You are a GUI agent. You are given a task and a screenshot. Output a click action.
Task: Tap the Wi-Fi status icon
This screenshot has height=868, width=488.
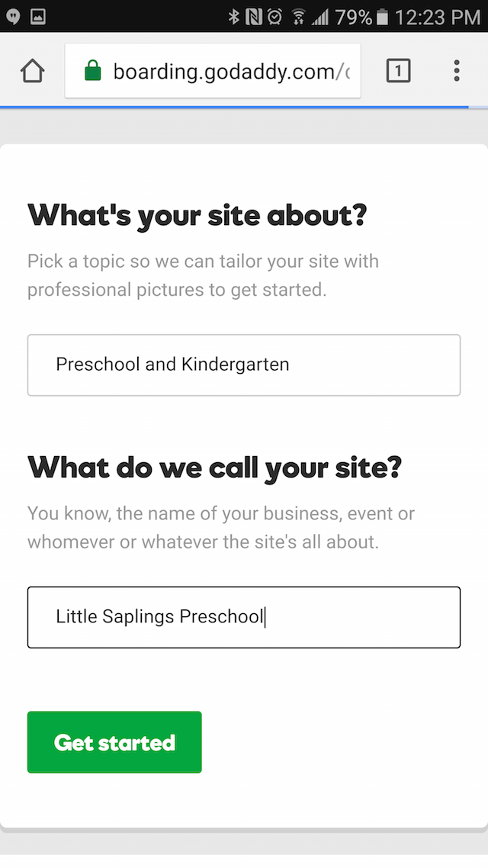(x=299, y=17)
